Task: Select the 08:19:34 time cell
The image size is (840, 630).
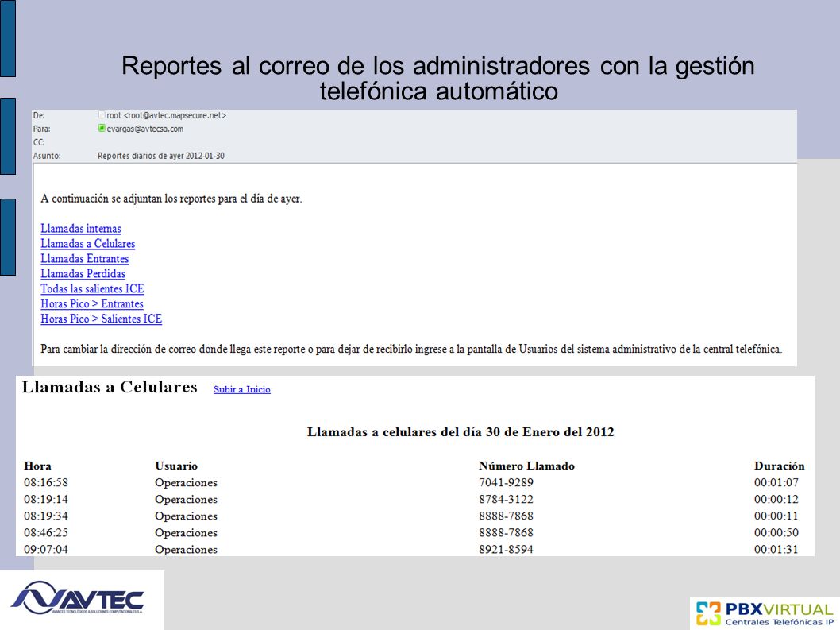Action: click(x=46, y=516)
